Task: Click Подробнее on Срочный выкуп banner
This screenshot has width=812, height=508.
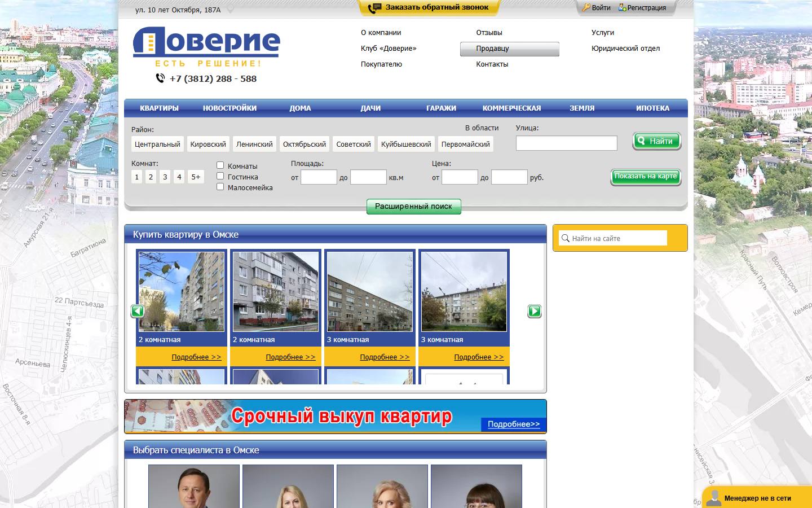Action: [514, 424]
